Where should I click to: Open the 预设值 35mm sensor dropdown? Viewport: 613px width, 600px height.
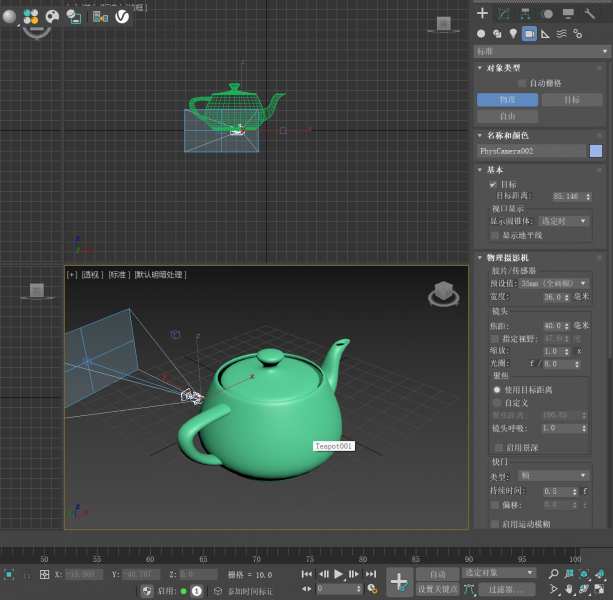coord(554,283)
